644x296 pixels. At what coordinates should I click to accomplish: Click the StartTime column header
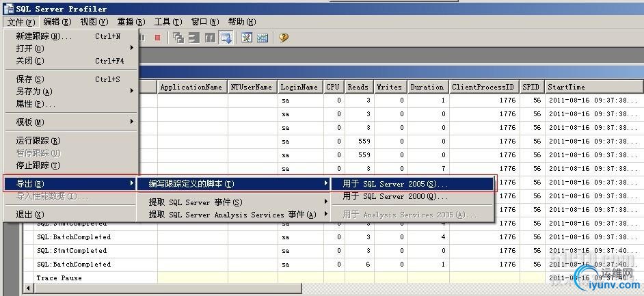pyautogui.click(x=594, y=87)
